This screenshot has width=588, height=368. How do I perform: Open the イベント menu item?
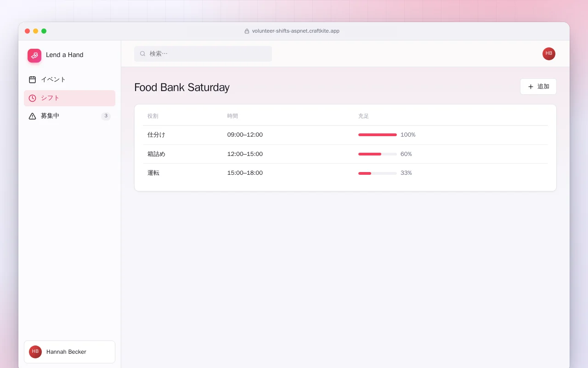(69, 80)
